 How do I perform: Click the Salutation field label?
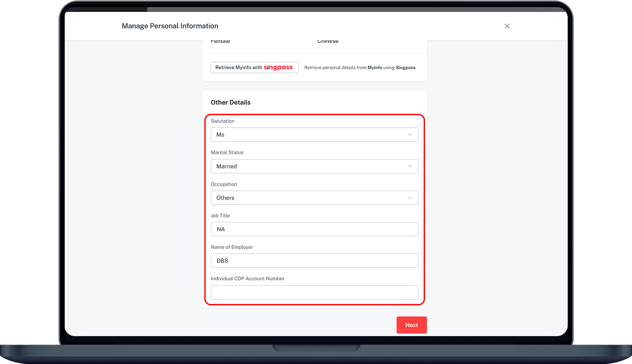click(222, 121)
